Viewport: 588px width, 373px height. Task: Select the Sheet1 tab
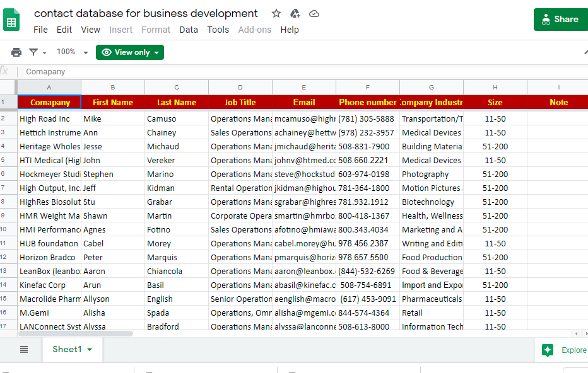66,350
